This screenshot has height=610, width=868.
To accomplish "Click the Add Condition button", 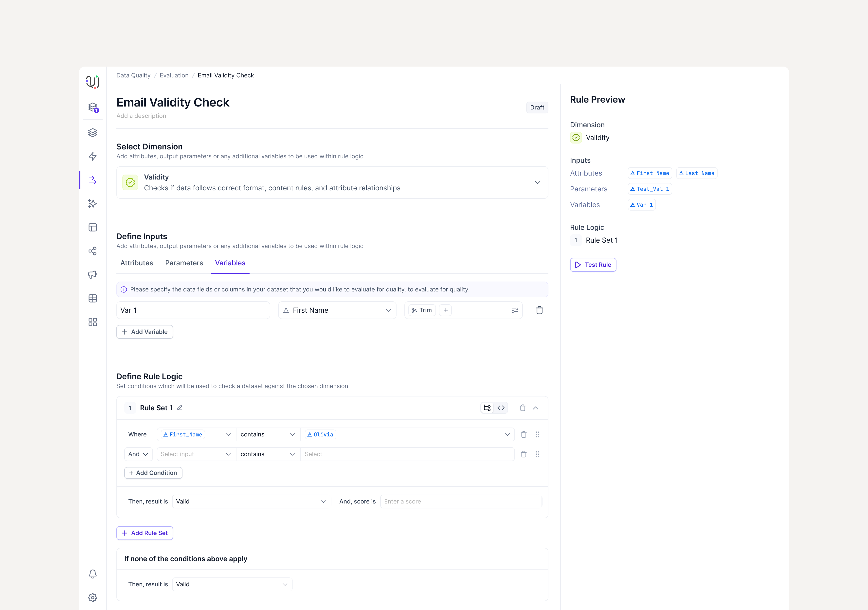I will click(153, 473).
